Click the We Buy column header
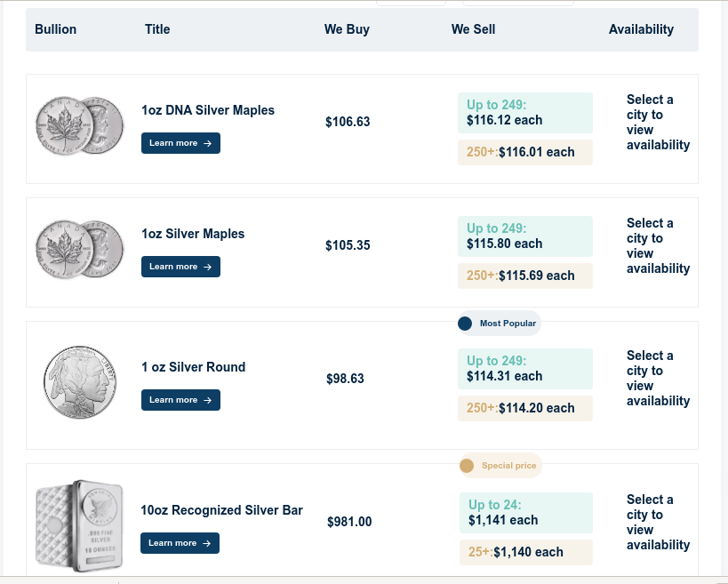Image resolution: width=728 pixels, height=584 pixels. pyautogui.click(x=347, y=29)
